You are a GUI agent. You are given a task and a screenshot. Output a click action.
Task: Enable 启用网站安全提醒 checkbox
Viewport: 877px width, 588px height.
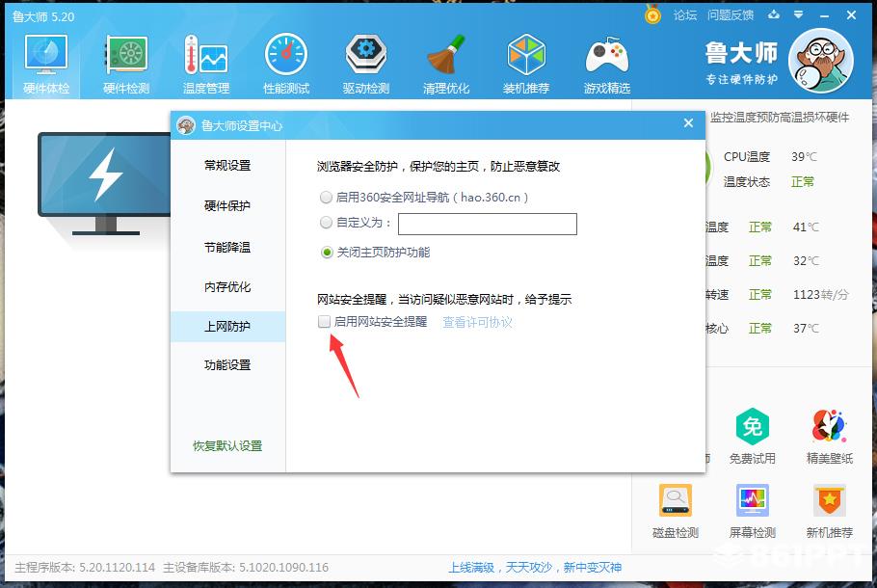click(324, 321)
